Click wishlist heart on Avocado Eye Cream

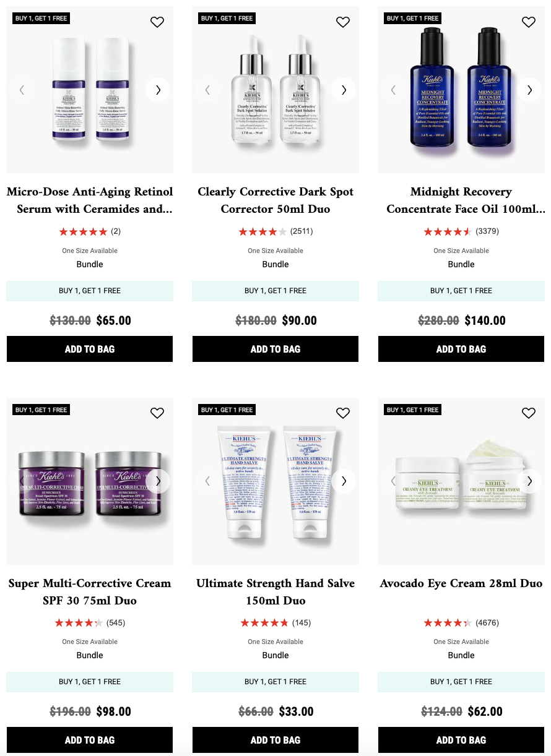click(x=529, y=413)
